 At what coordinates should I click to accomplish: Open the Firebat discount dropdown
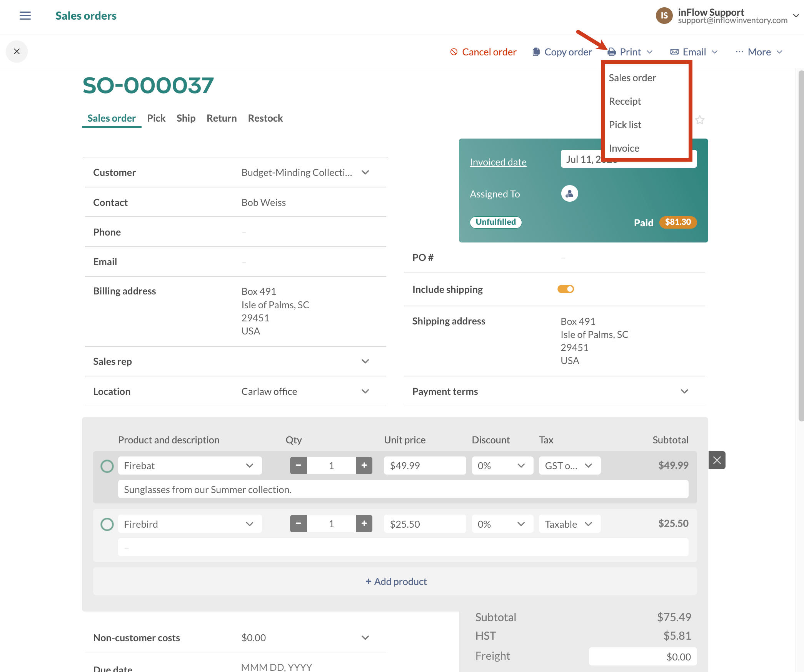502,466
